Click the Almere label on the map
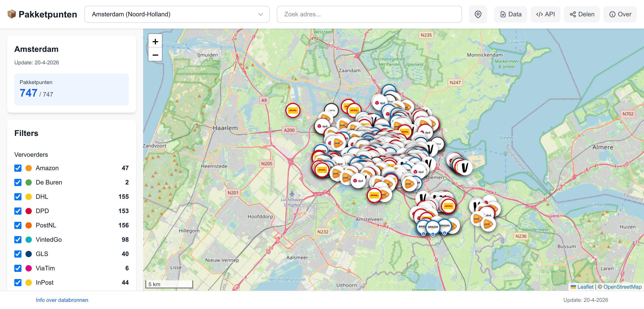Image resolution: width=644 pixels, height=309 pixels. tap(602, 147)
